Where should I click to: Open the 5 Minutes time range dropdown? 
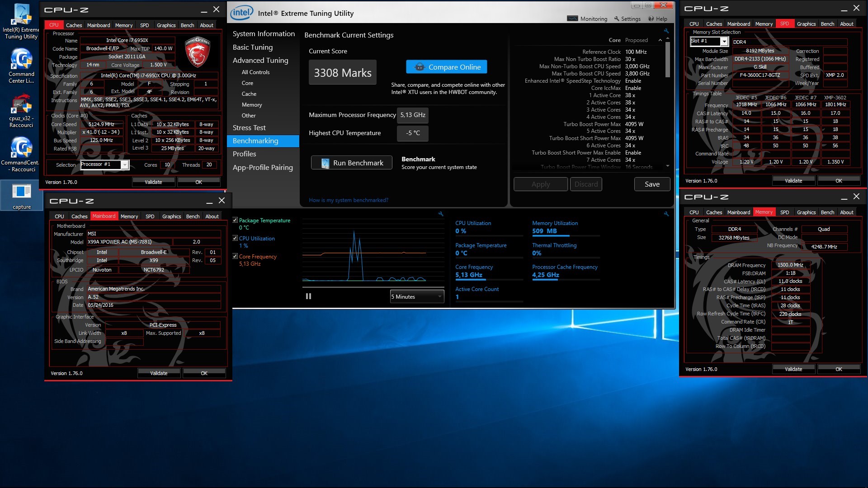click(x=417, y=297)
